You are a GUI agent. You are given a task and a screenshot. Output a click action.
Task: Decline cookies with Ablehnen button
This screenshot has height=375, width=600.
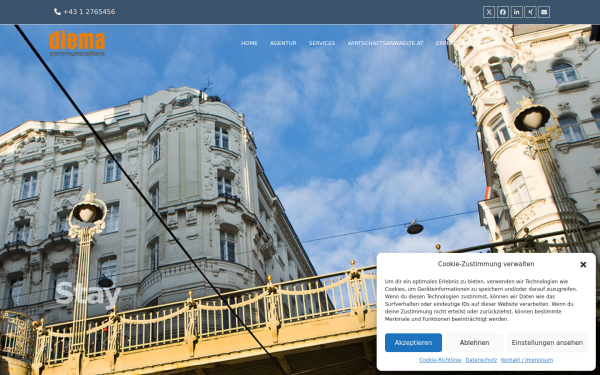474,342
